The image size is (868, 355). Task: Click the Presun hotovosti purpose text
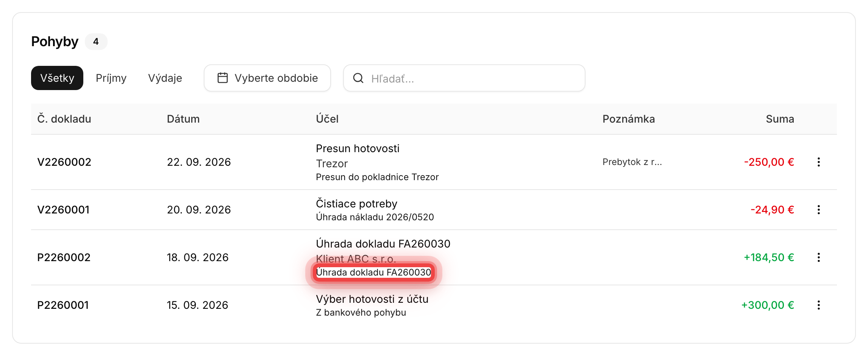358,148
